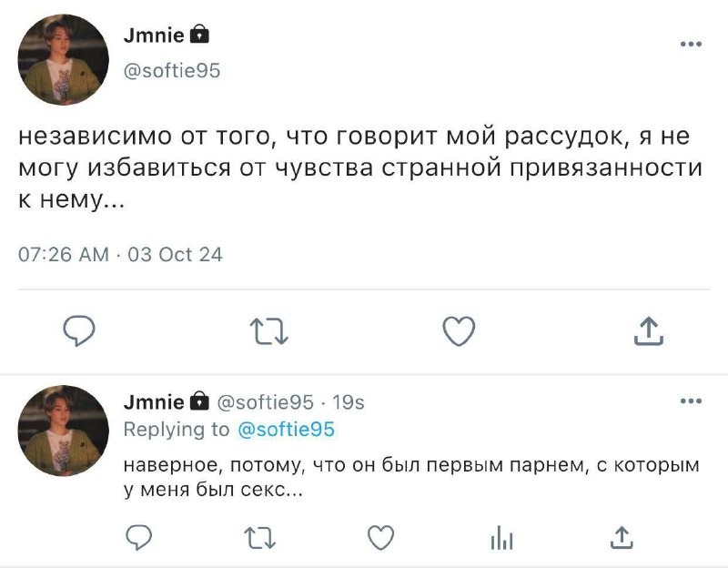
Task: Open Jmnie display name on main tweet
Action: [154, 35]
